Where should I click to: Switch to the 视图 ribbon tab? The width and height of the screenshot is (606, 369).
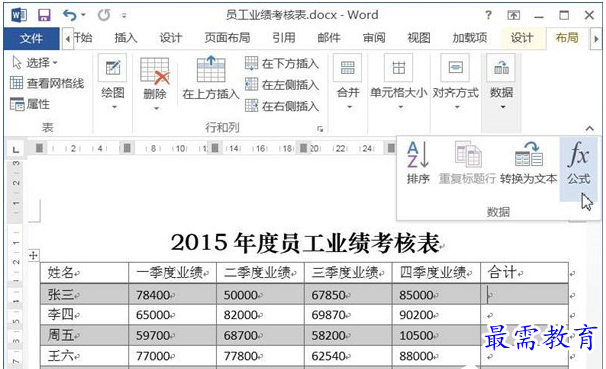pos(419,38)
